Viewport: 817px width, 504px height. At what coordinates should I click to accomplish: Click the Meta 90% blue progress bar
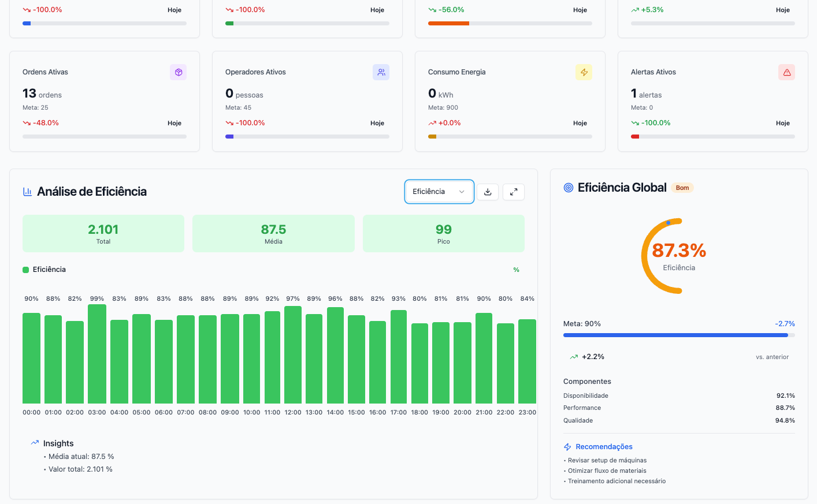(675, 335)
